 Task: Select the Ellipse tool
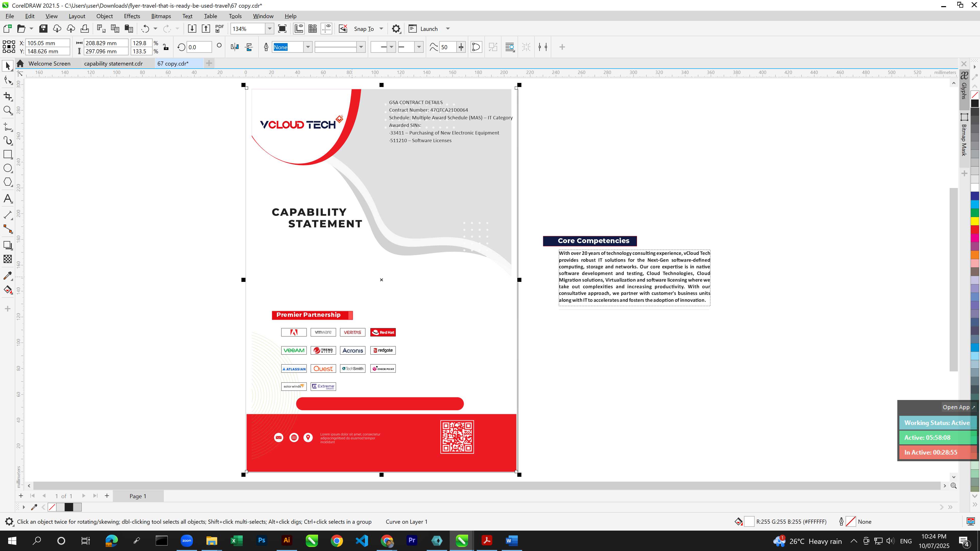click(8, 168)
